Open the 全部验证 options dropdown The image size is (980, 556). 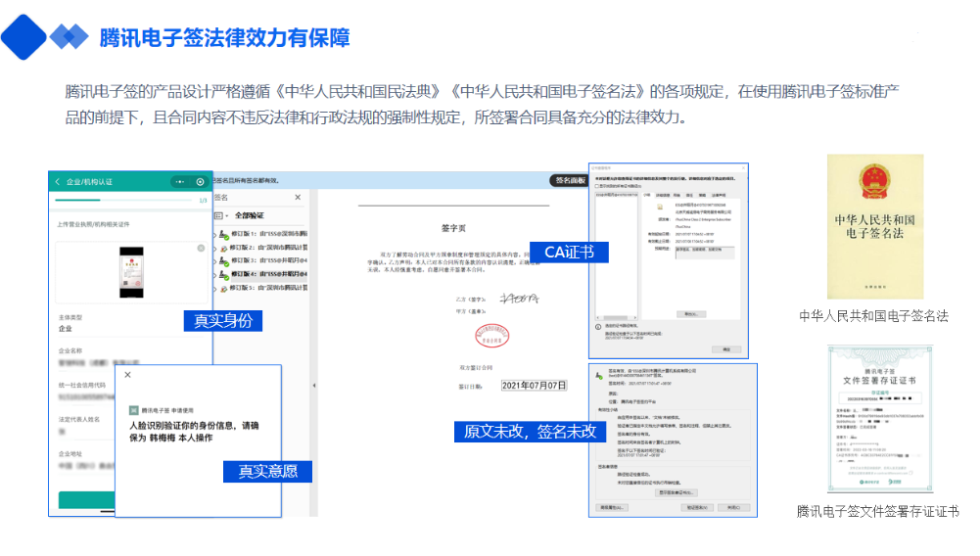(x=227, y=215)
